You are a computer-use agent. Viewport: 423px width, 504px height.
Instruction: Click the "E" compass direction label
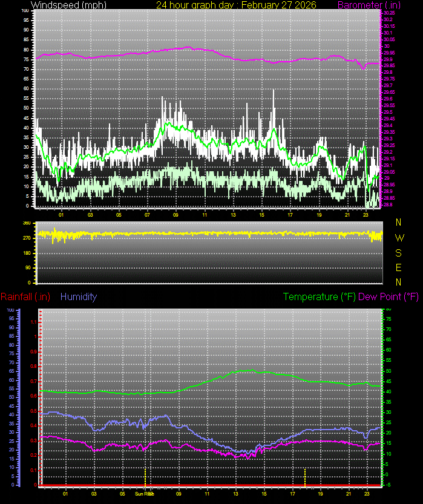click(399, 267)
